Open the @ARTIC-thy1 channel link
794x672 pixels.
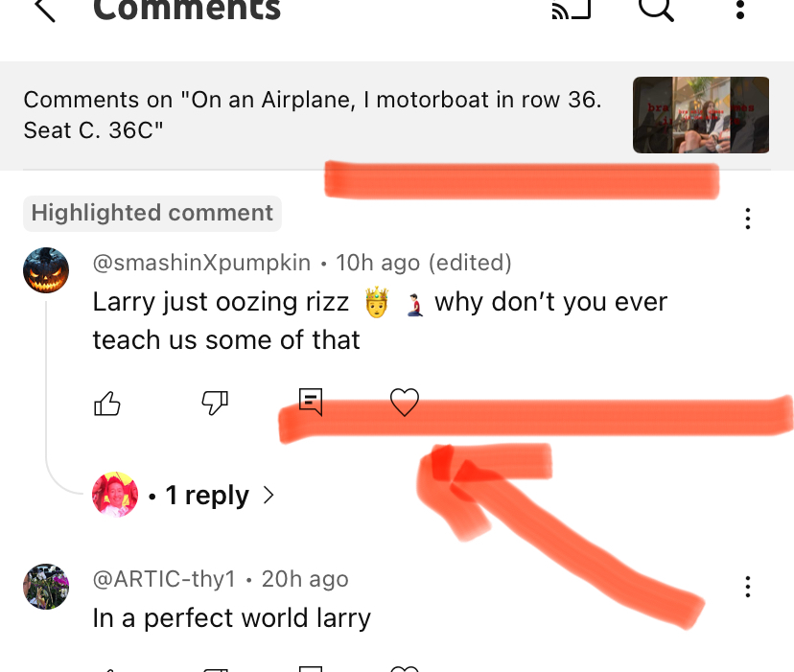[x=163, y=579]
